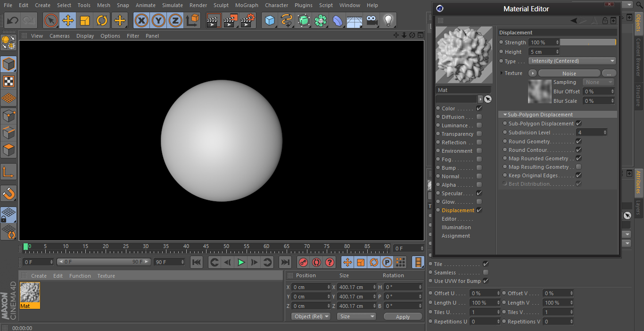644x331 pixels.
Task: Open the Edit Render Settings icon
Action: tap(248, 20)
